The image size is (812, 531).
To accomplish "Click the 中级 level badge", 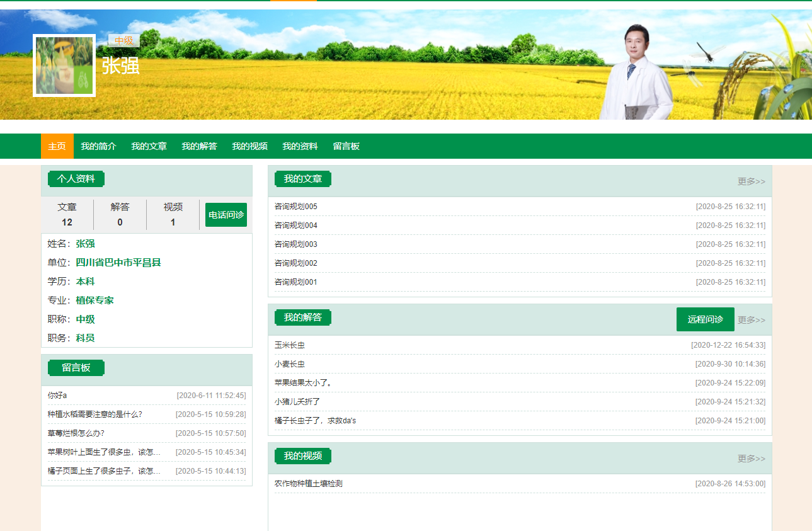I will (x=124, y=41).
